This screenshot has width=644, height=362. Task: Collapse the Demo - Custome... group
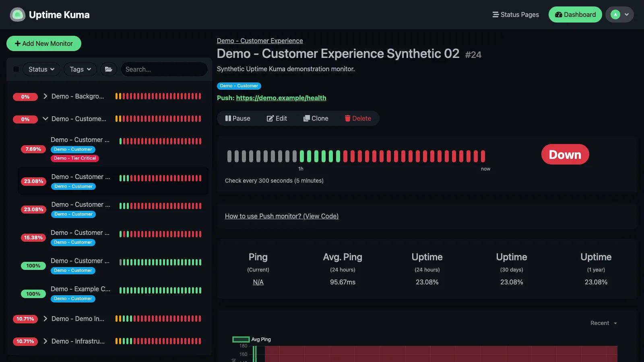(x=45, y=119)
